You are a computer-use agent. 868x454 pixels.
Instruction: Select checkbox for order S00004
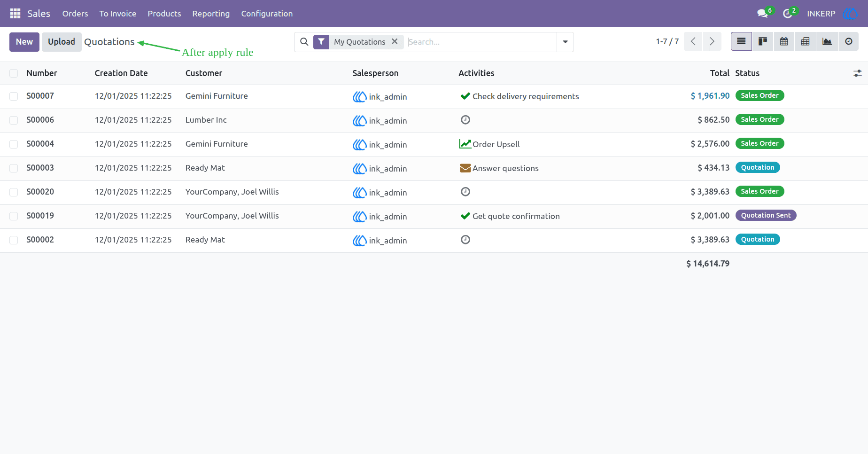14,144
